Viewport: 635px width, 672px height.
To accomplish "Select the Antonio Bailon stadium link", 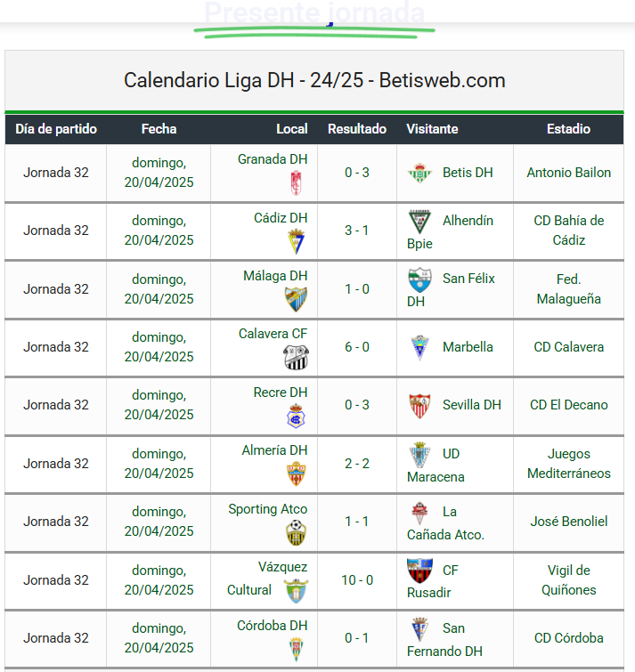I will (x=568, y=173).
